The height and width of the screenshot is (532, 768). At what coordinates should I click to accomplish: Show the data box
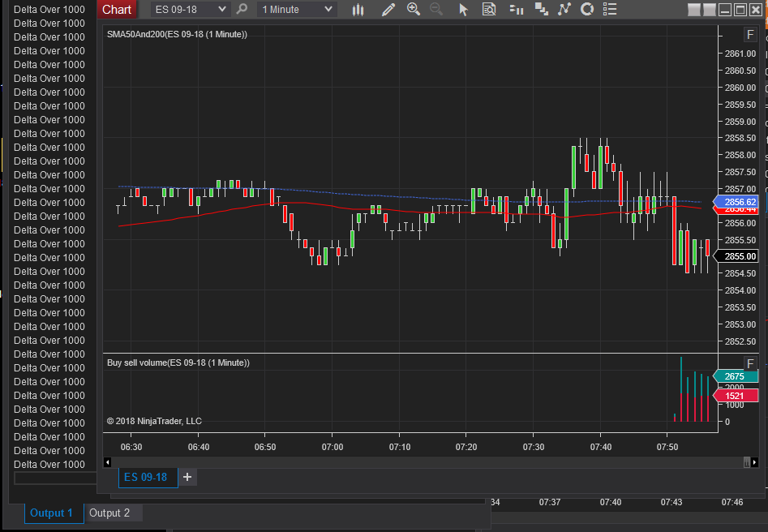489,10
